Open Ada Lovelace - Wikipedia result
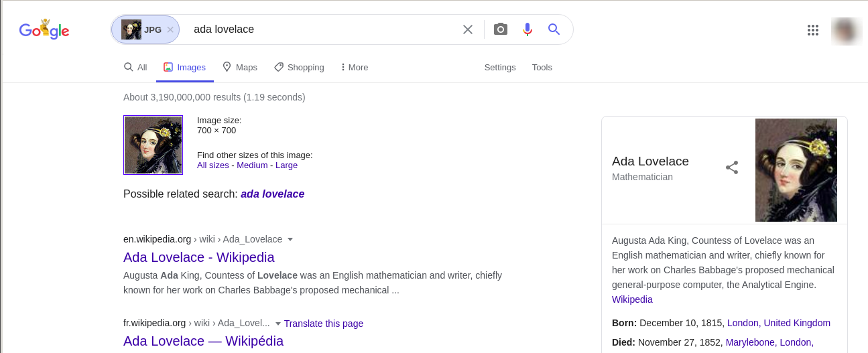This screenshot has width=868, height=353. tap(198, 257)
